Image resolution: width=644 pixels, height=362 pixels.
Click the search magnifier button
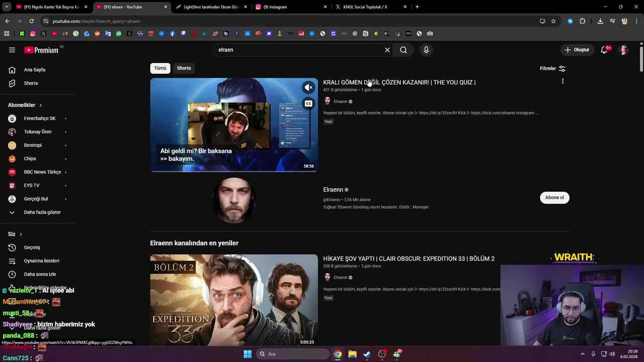click(x=404, y=50)
